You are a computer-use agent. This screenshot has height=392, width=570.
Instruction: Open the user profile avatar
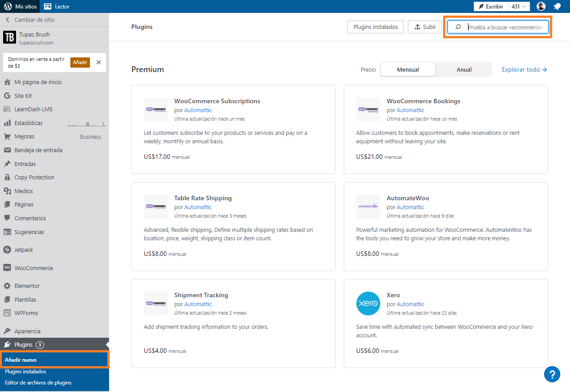click(x=541, y=6)
